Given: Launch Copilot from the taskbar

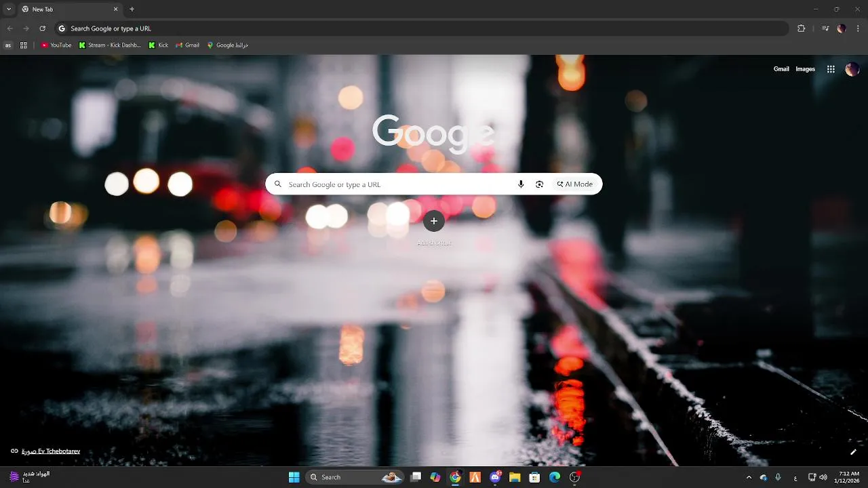Looking at the screenshot, I should [435, 477].
